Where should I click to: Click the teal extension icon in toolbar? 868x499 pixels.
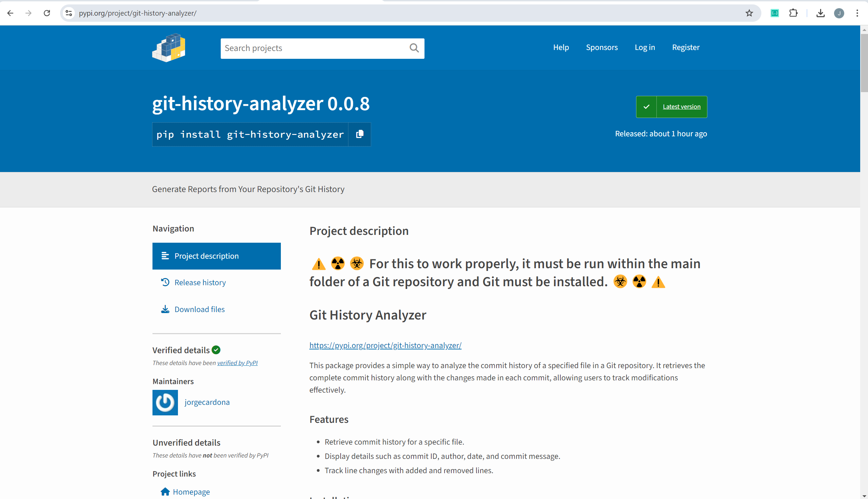coord(775,13)
